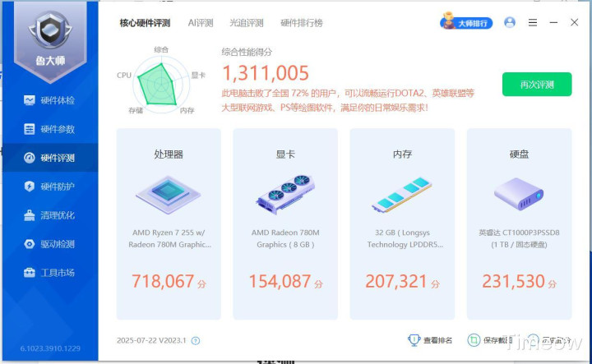Click the graphics card illustration

coord(285,194)
